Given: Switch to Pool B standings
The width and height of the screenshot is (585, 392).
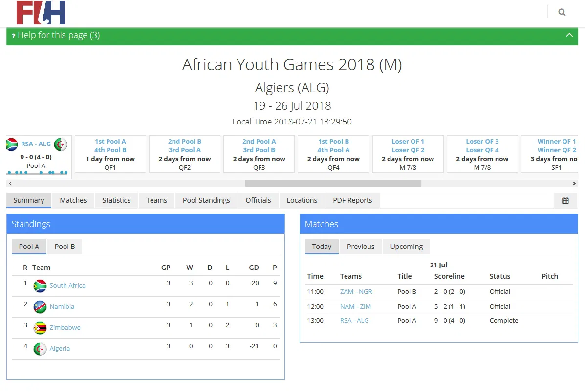Looking at the screenshot, I should [65, 247].
